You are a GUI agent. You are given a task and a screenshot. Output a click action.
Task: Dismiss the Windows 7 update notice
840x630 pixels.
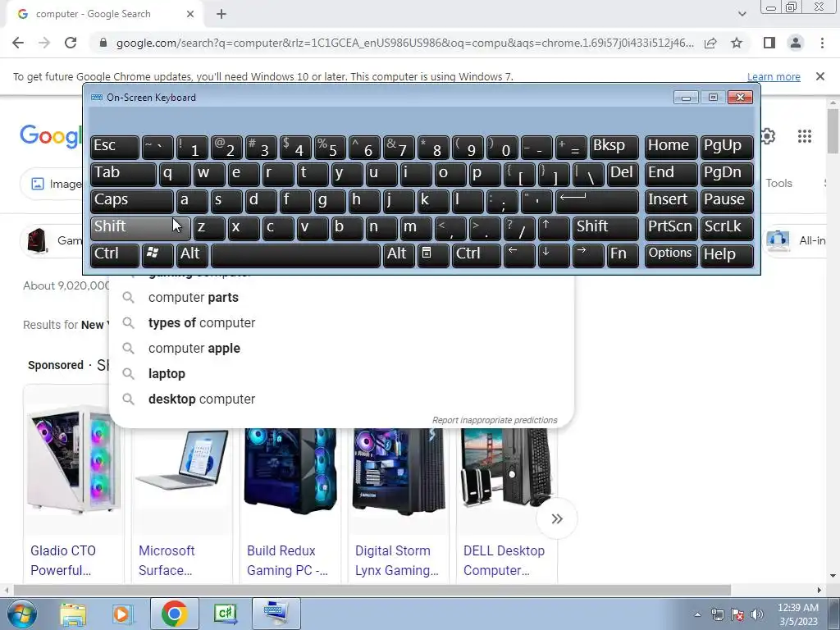[819, 76]
